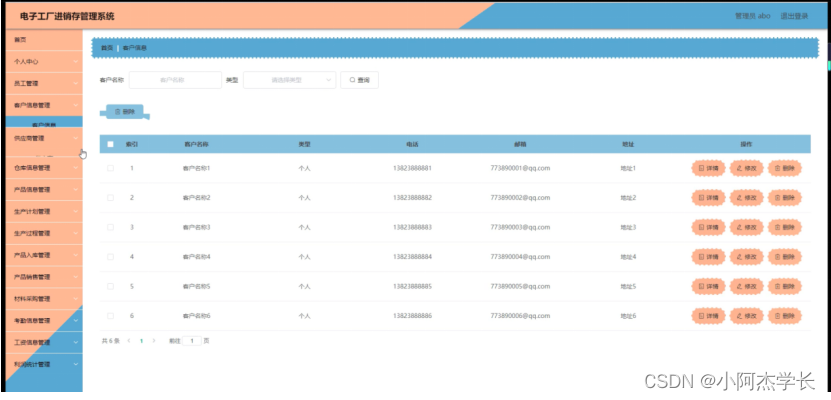Click the phone number 13823888885
The width and height of the screenshot is (831, 400).
pyautogui.click(x=412, y=287)
